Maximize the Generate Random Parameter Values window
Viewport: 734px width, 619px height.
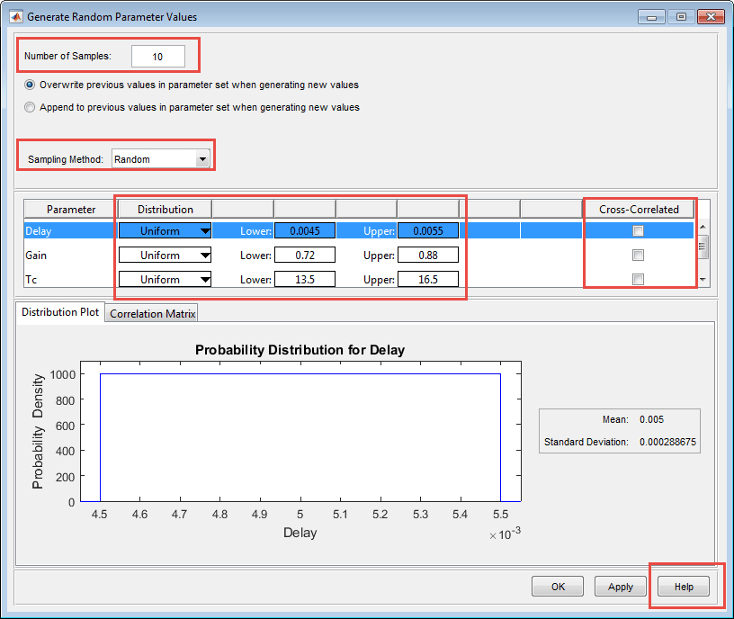(x=681, y=17)
